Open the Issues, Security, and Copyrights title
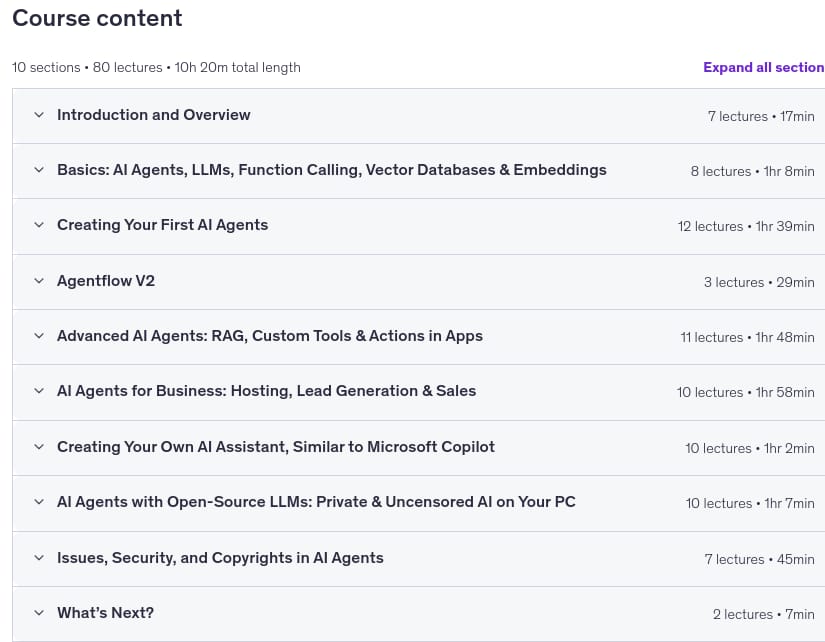825x642 pixels. (x=220, y=558)
